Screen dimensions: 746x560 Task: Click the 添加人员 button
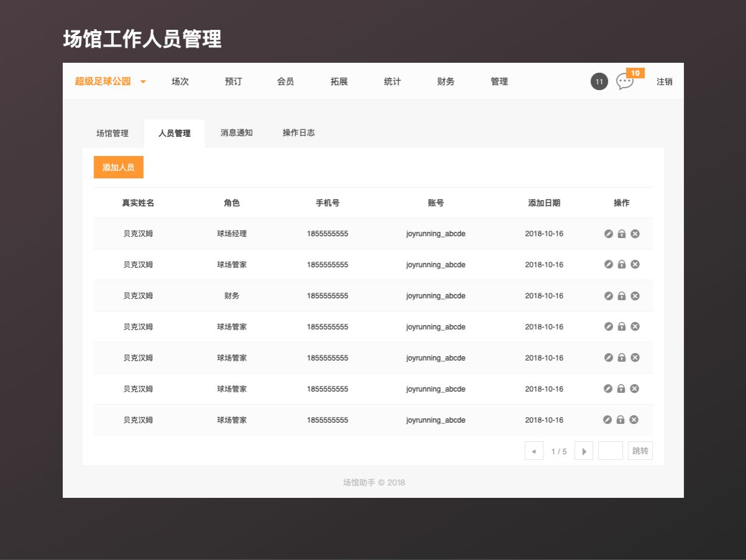pos(119,167)
